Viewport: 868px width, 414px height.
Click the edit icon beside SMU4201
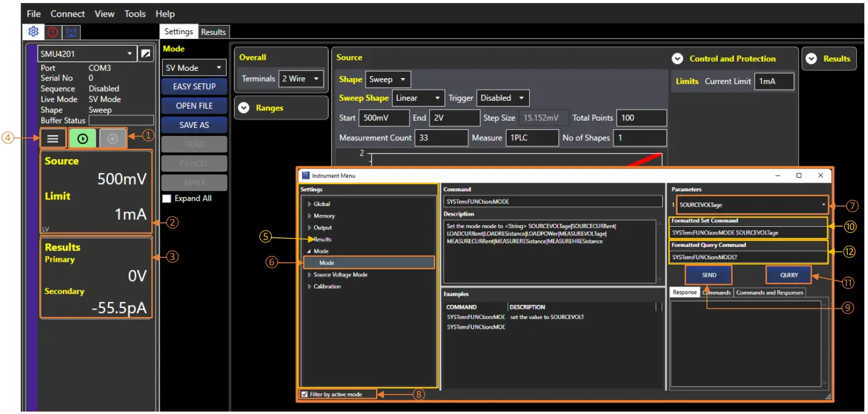(145, 54)
